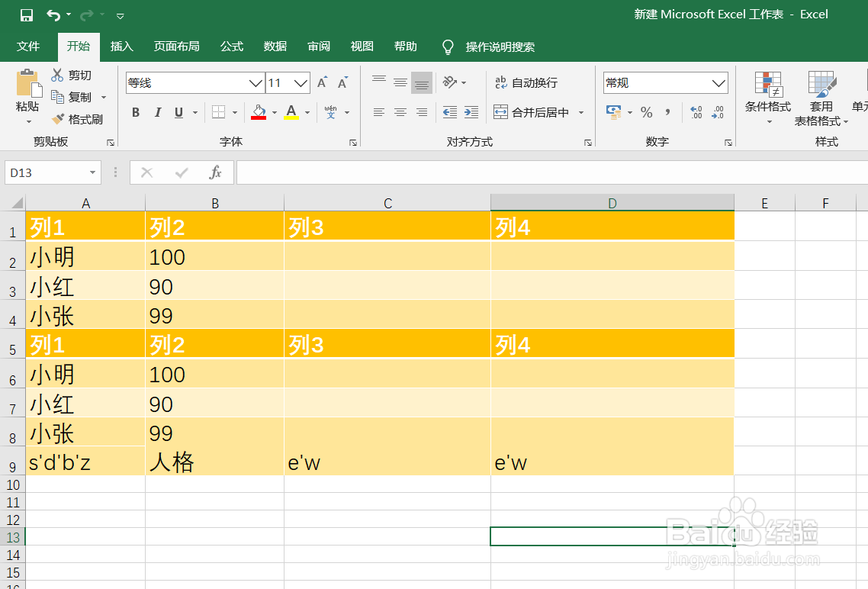Screen dimensions: 868x589
Task: Switch to the 插入 ribbon tab
Action: pos(122,47)
